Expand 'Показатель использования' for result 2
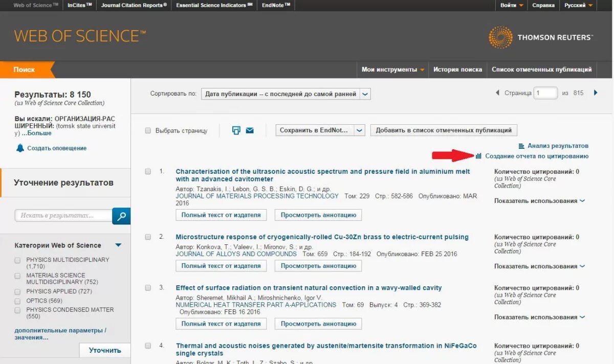Image resolution: width=614 pixels, height=364 pixels. point(539,266)
